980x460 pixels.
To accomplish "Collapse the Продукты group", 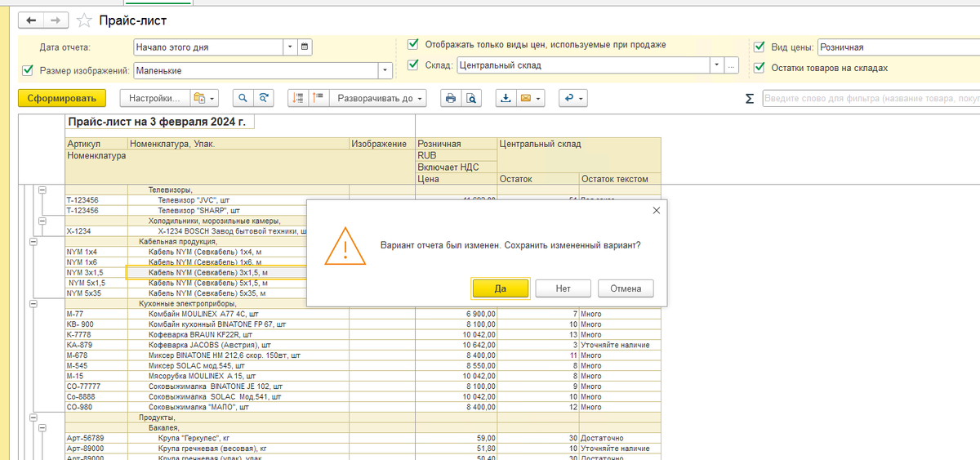I will [33, 417].
